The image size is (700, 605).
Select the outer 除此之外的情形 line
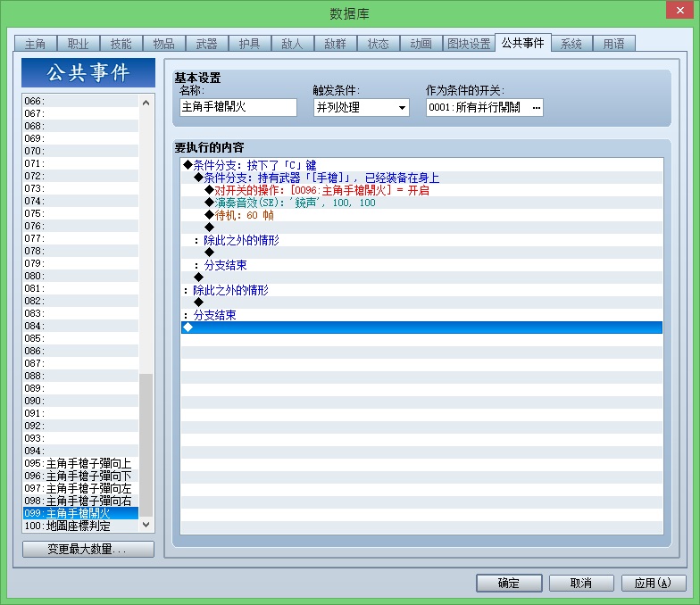[x=421, y=290]
